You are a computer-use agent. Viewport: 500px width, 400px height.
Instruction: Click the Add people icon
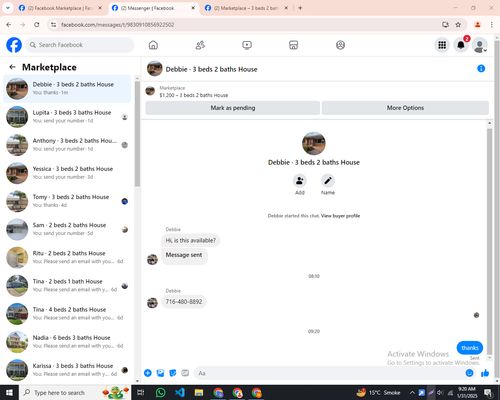point(300,180)
